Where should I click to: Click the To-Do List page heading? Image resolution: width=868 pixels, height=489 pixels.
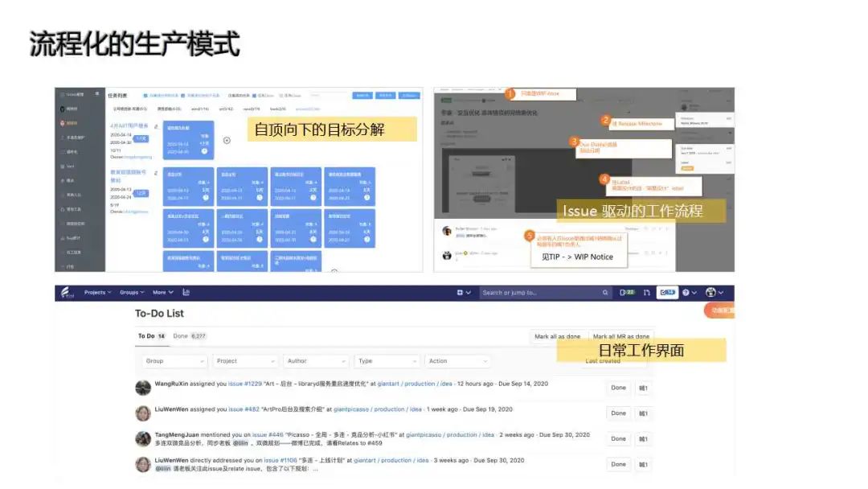pos(159,314)
